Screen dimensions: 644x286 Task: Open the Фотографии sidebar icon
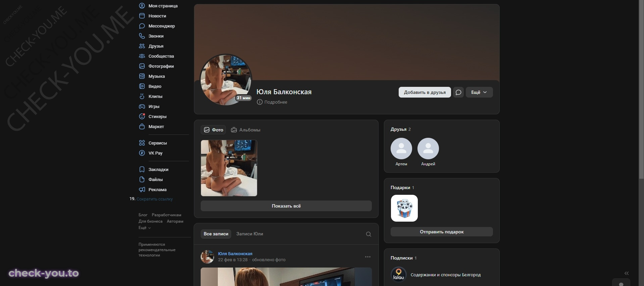(x=142, y=66)
